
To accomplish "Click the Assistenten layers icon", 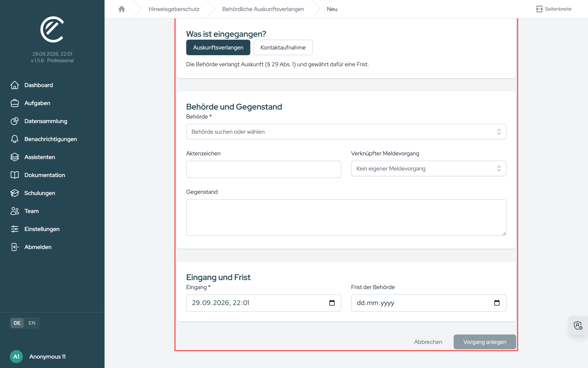I will coord(14,157).
